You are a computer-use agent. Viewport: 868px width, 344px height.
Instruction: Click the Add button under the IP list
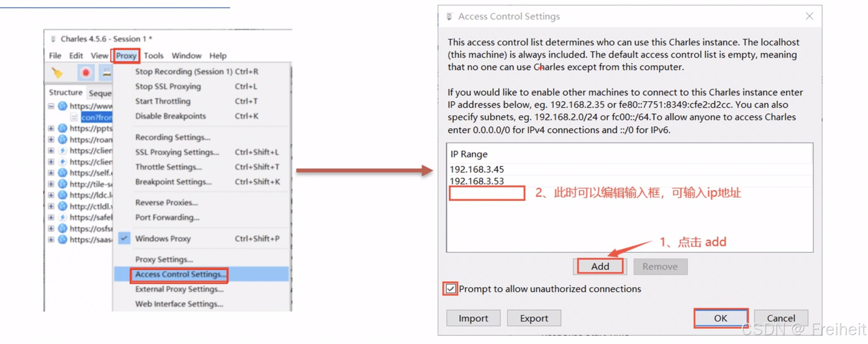(600, 266)
